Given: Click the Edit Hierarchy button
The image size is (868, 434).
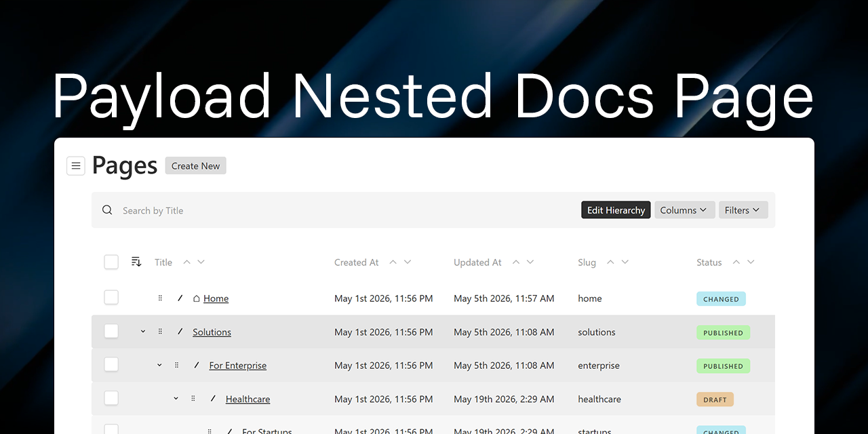Looking at the screenshot, I should click(616, 210).
